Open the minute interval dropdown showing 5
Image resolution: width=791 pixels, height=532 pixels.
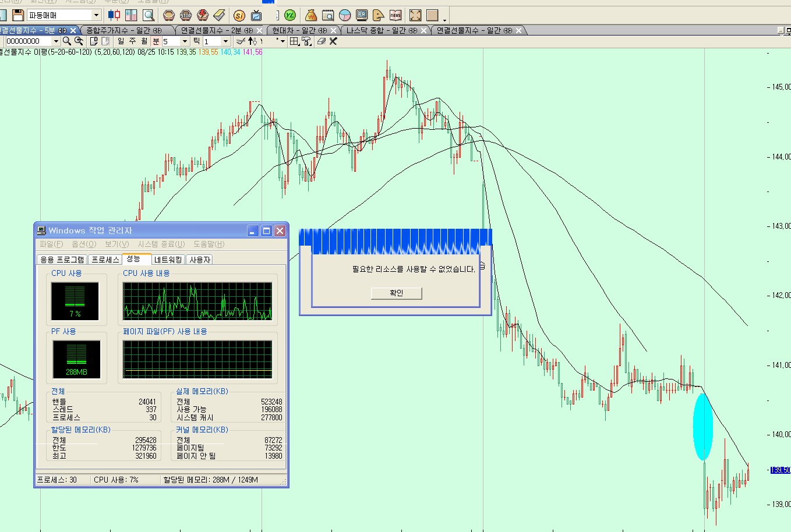point(185,41)
